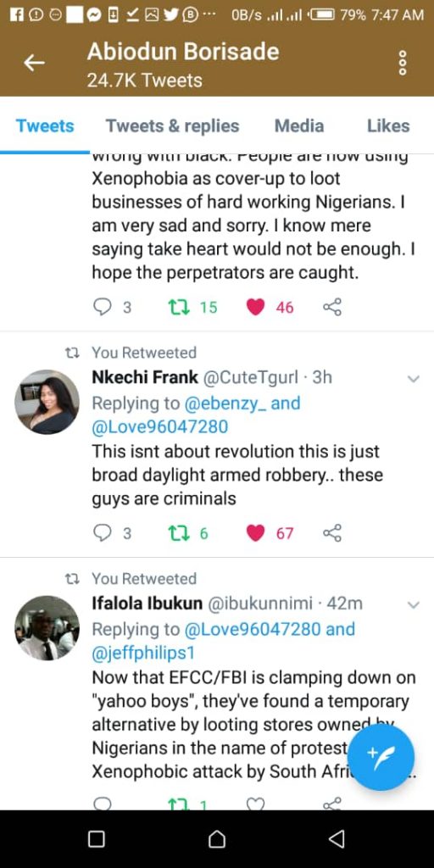Screen dimensions: 434x868
Task: Toggle the heart with 46 likes
Action: (x=255, y=307)
